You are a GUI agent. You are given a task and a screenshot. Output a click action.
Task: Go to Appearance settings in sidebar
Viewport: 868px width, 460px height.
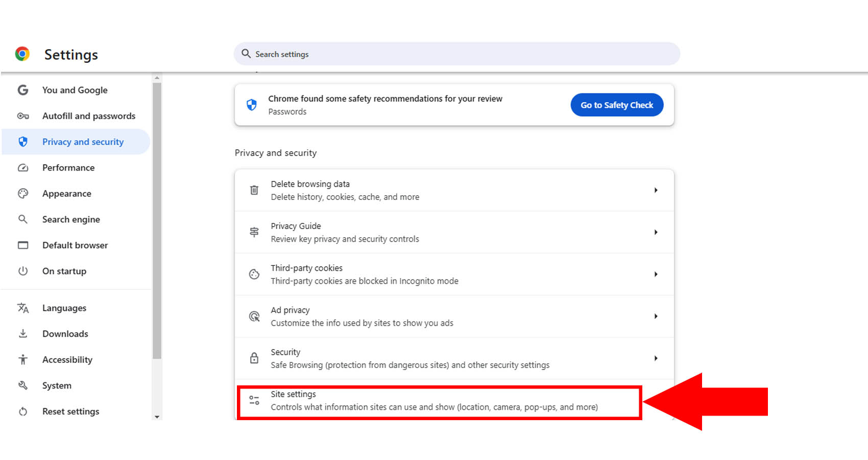coord(67,194)
